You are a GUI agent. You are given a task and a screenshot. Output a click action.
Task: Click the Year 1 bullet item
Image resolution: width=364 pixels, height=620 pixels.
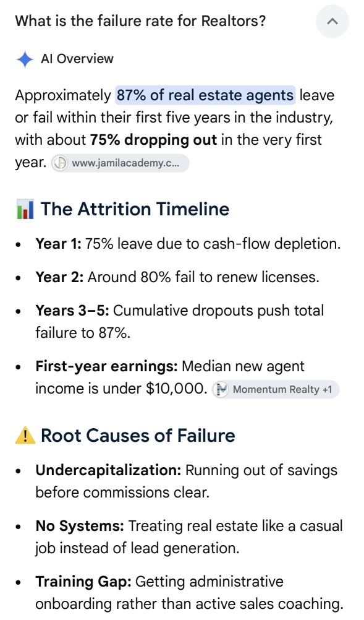(188, 244)
